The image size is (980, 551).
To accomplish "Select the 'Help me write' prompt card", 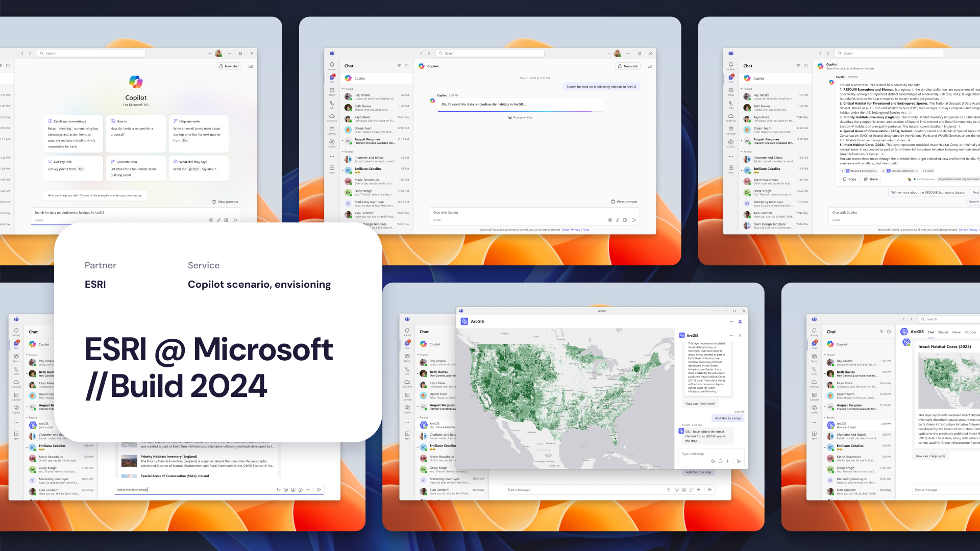I will pyautogui.click(x=199, y=134).
